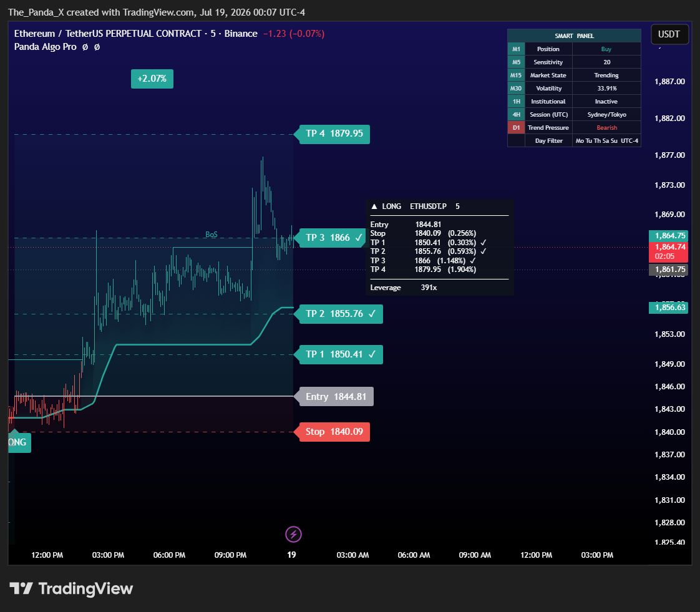Screen dimensions: 700x612
Task: Select the red D1 cell in the Smart Panel
Action: click(516, 128)
